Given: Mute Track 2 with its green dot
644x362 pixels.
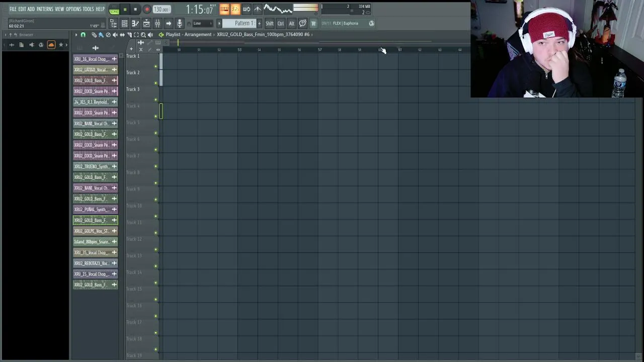Looking at the screenshot, I should 155,83.
